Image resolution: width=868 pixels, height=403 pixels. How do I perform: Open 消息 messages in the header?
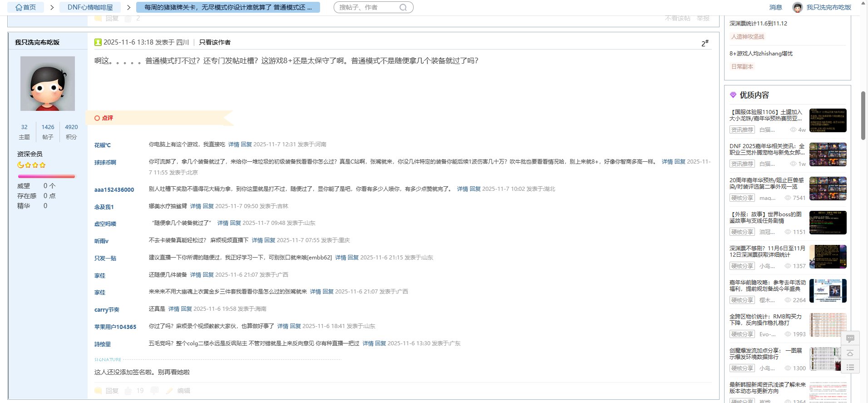coord(775,7)
